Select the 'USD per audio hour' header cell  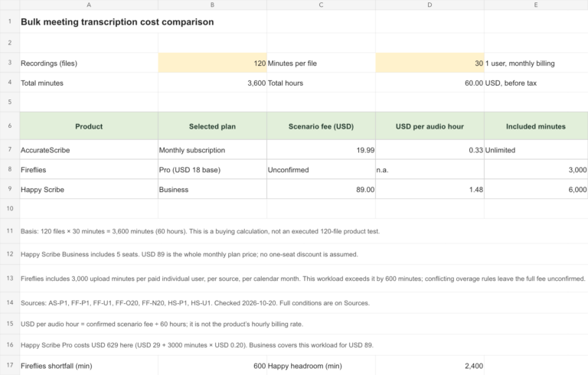pyautogui.click(x=430, y=126)
